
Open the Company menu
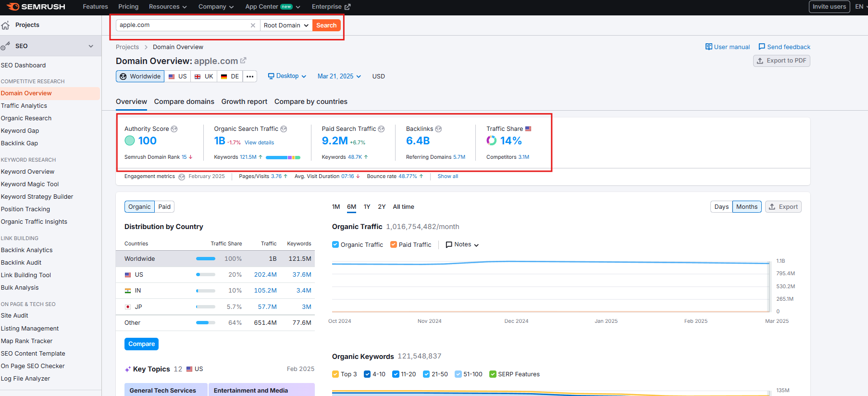pos(216,7)
